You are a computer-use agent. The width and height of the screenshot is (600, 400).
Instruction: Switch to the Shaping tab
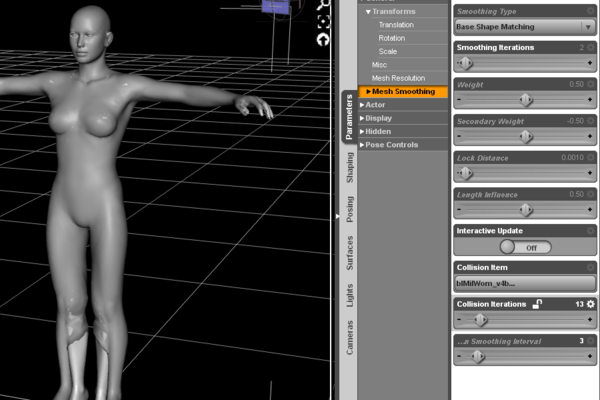(350, 167)
